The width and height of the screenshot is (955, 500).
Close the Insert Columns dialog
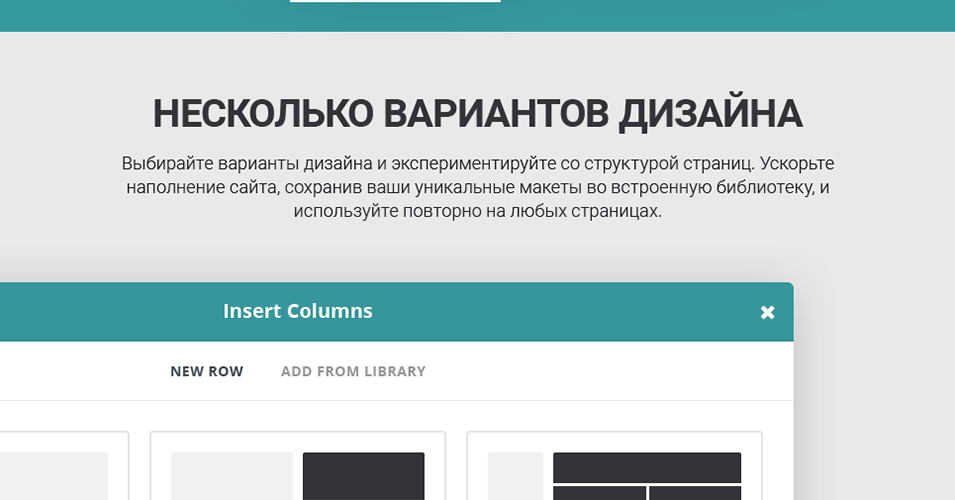tap(767, 312)
